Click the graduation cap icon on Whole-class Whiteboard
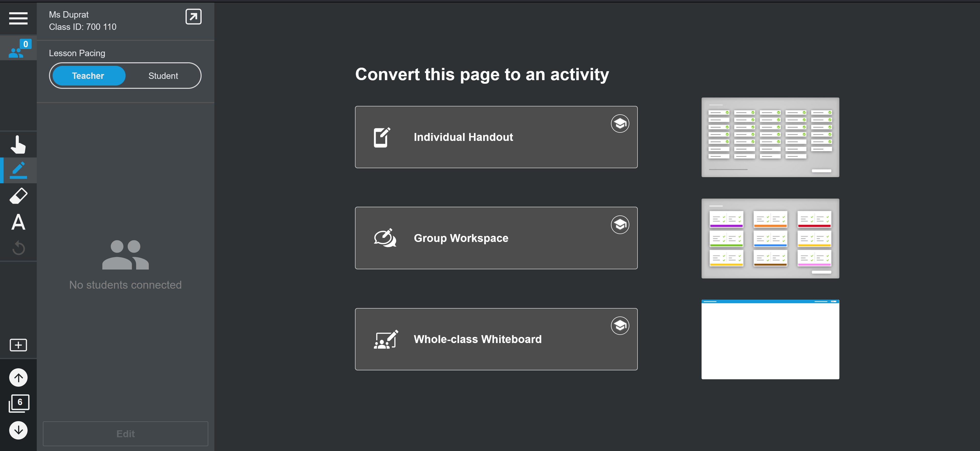The height and width of the screenshot is (451, 980). click(620, 326)
